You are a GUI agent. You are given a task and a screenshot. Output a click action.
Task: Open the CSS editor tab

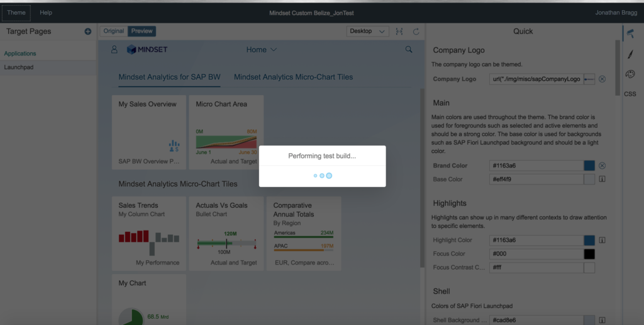(x=630, y=94)
